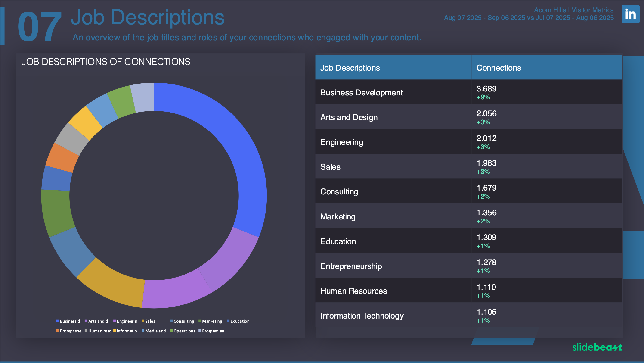Select the Consulting legend entry
Image resolution: width=644 pixels, height=363 pixels.
point(182,321)
